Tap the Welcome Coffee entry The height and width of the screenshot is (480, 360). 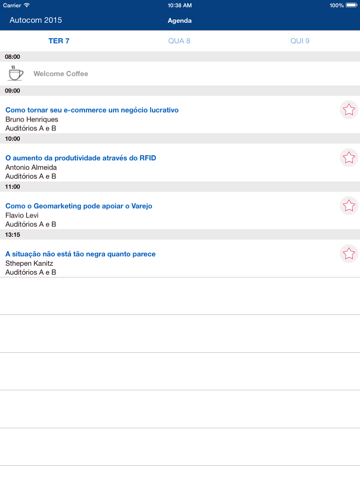click(x=180, y=74)
